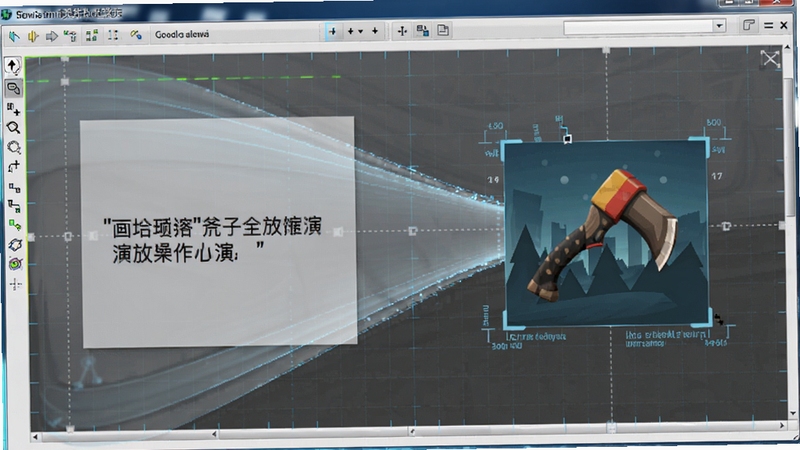Click the horizontal scrollbar left arrow
The image size is (800, 450).
coord(35,436)
